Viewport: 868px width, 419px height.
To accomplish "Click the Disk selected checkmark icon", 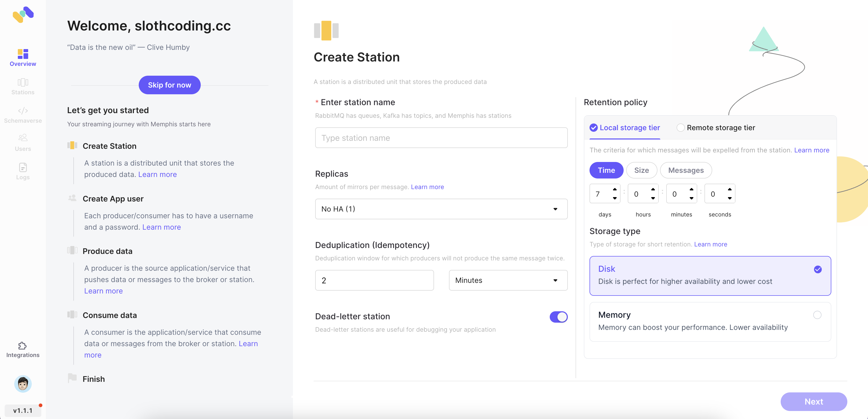I will pyautogui.click(x=818, y=269).
